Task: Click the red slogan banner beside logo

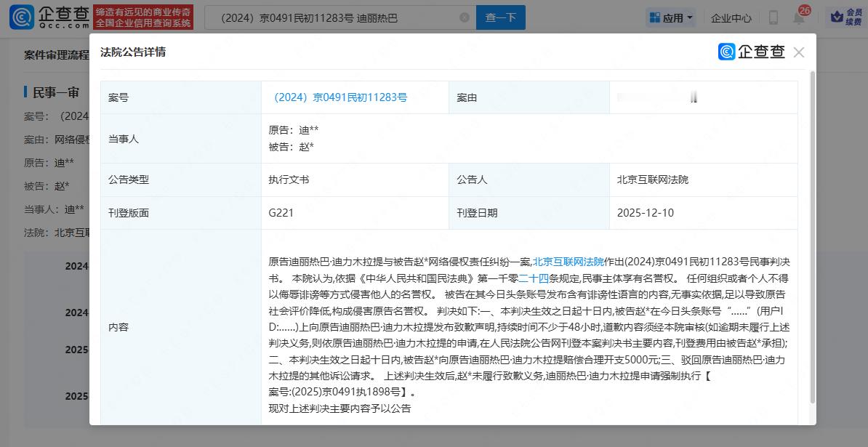Action: [144, 17]
